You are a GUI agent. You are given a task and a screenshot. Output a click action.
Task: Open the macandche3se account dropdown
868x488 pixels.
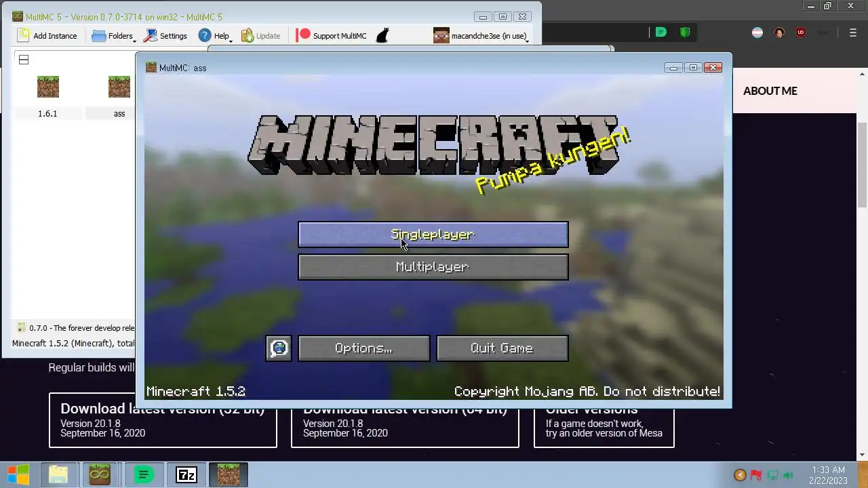[481, 36]
